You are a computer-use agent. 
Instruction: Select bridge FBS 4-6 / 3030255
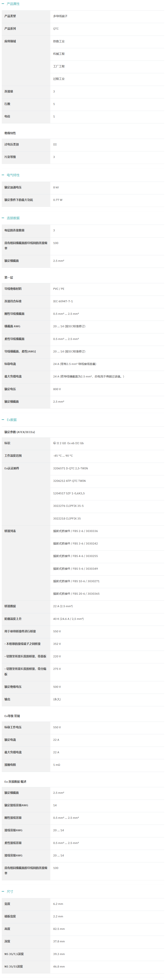[x=76, y=557]
